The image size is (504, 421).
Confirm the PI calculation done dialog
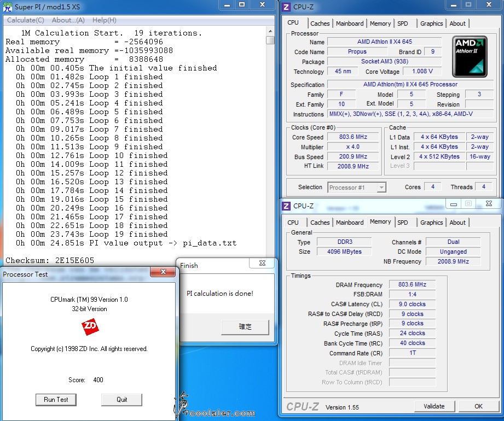pyautogui.click(x=245, y=327)
